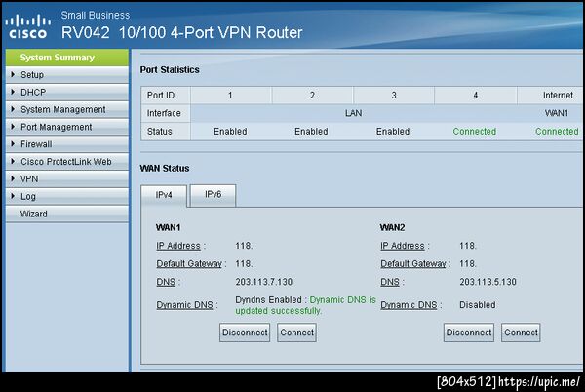Open Cisco ProtectLink Web menu item
Viewport: 585px width, 392px height.
pos(66,162)
